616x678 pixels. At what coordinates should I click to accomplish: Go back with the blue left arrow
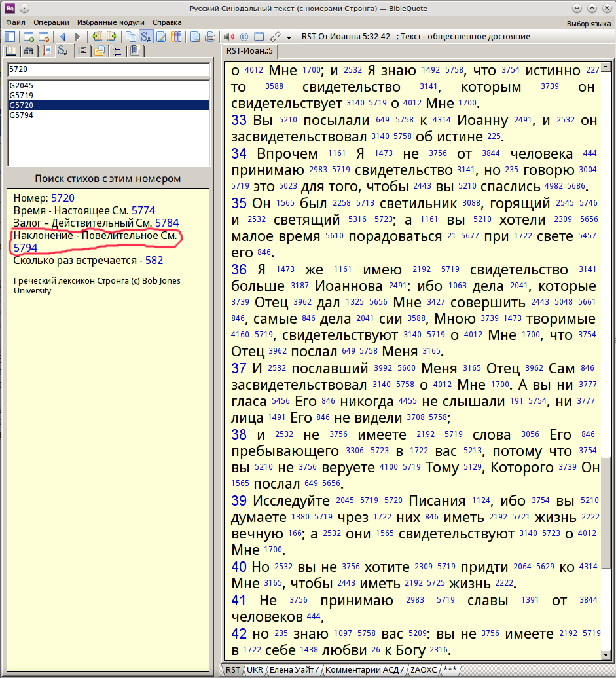(x=63, y=37)
